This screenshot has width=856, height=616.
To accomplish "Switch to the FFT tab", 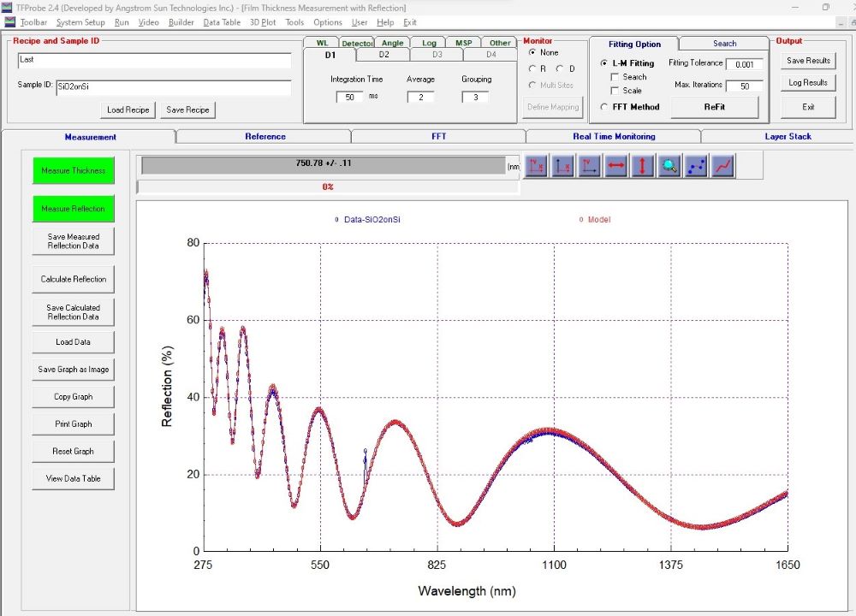I will (438, 136).
